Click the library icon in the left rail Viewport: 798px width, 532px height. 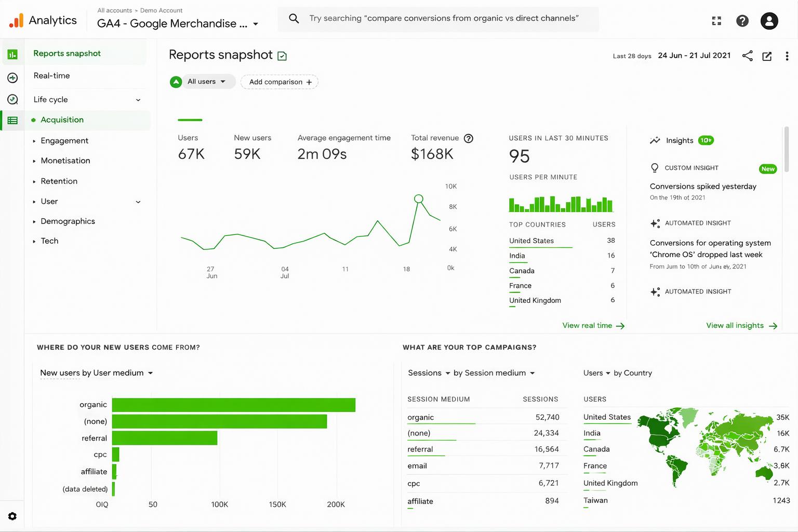pyautogui.click(x=12, y=120)
